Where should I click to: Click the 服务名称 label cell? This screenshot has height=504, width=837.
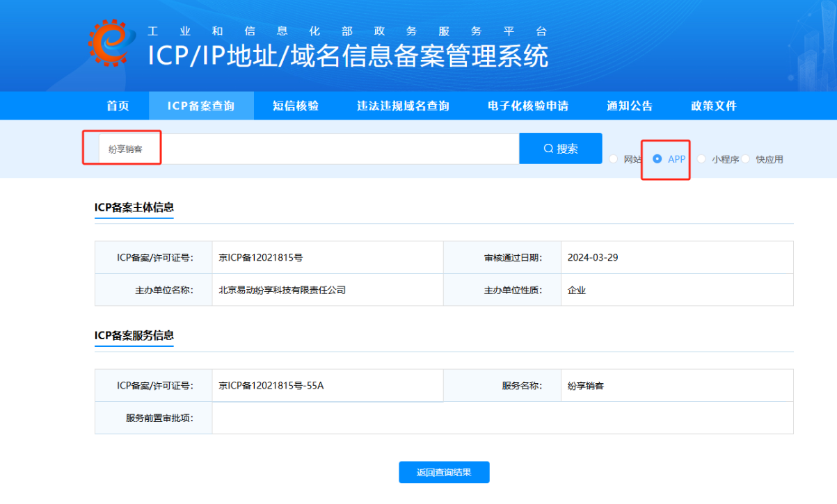(x=502, y=385)
